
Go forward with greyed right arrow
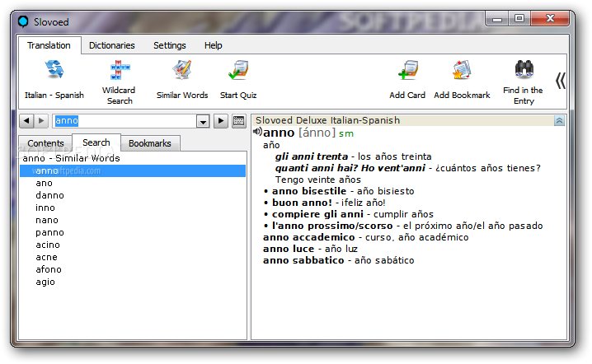[x=41, y=121]
